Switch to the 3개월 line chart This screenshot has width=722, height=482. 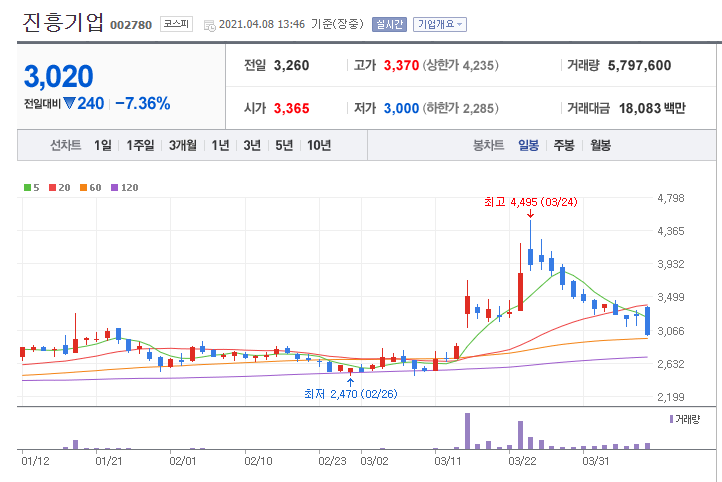tap(183, 145)
